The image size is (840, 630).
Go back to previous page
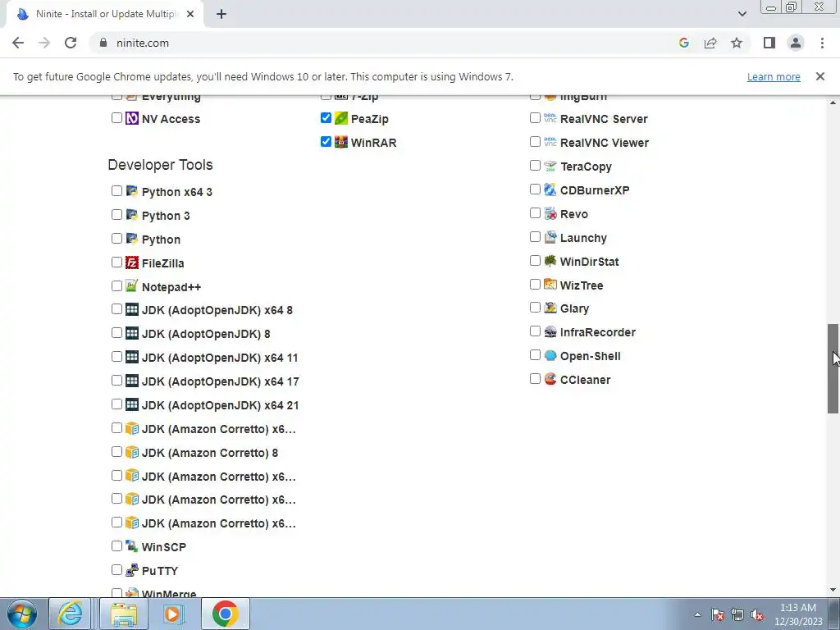click(x=18, y=43)
